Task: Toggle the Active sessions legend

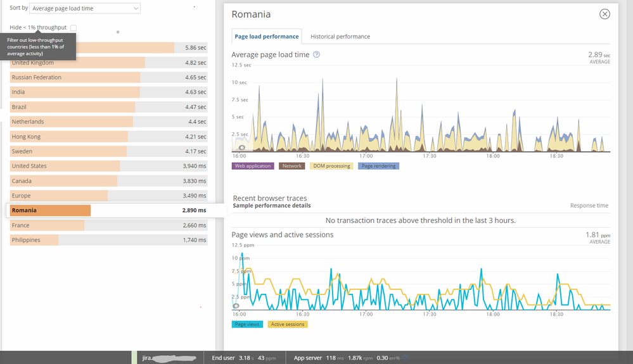Action: pos(288,324)
